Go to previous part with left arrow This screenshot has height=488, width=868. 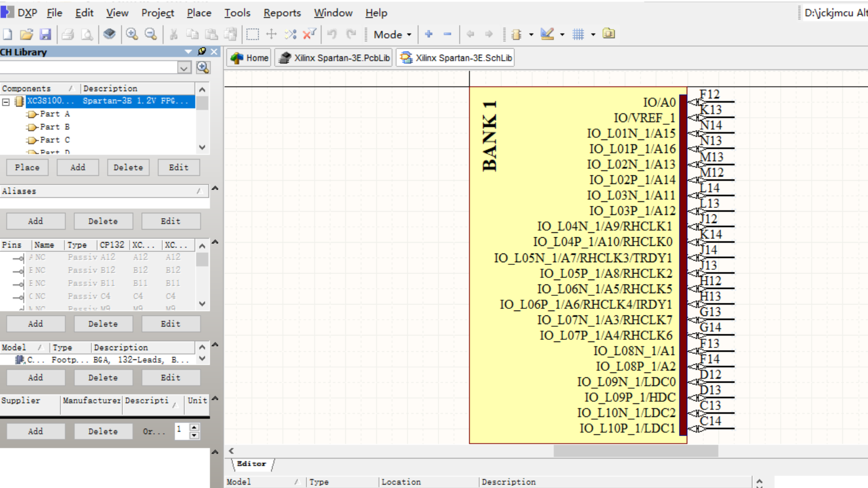(x=470, y=34)
